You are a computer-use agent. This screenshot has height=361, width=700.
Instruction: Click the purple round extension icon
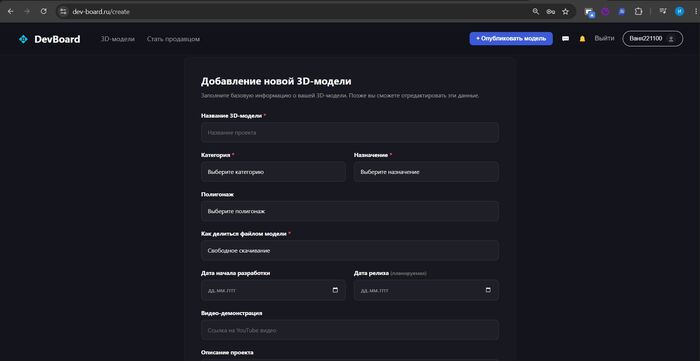[605, 12]
